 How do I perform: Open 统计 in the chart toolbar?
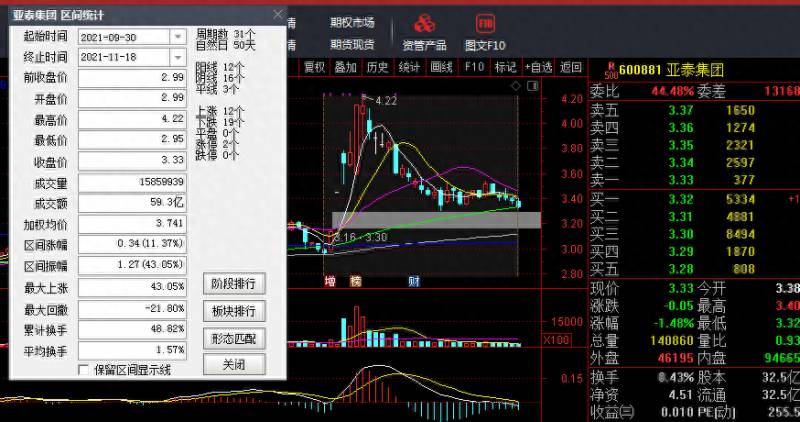409,67
